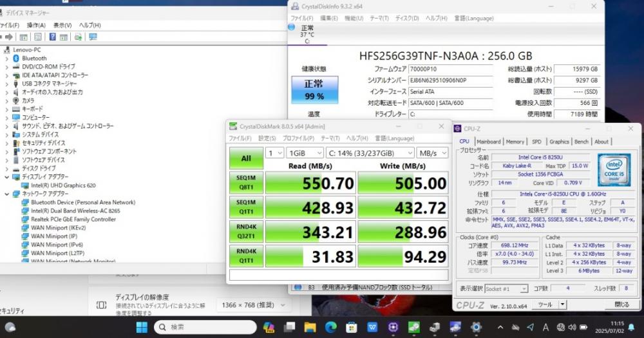Open the 1GiB test size dropdown
This screenshot has width=644, height=338.
coord(305,153)
